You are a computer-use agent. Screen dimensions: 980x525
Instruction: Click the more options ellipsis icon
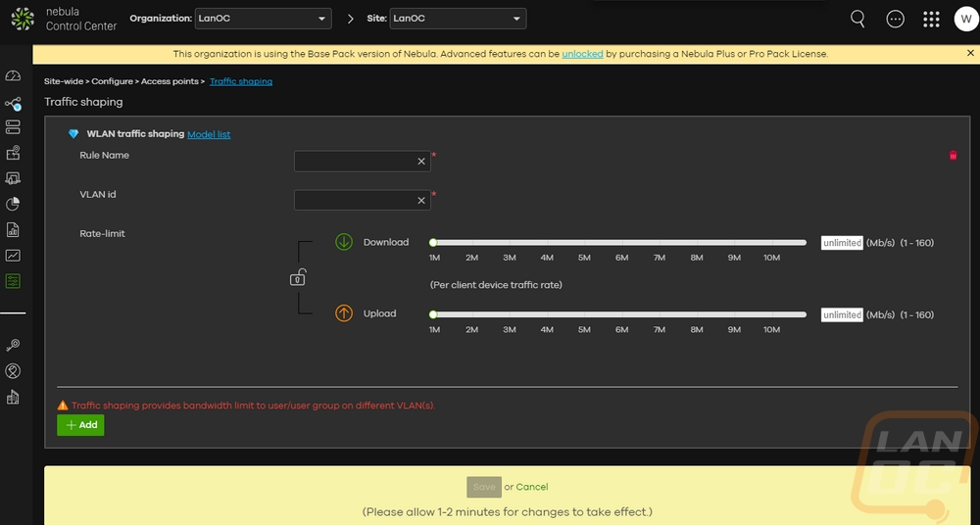(x=895, y=20)
